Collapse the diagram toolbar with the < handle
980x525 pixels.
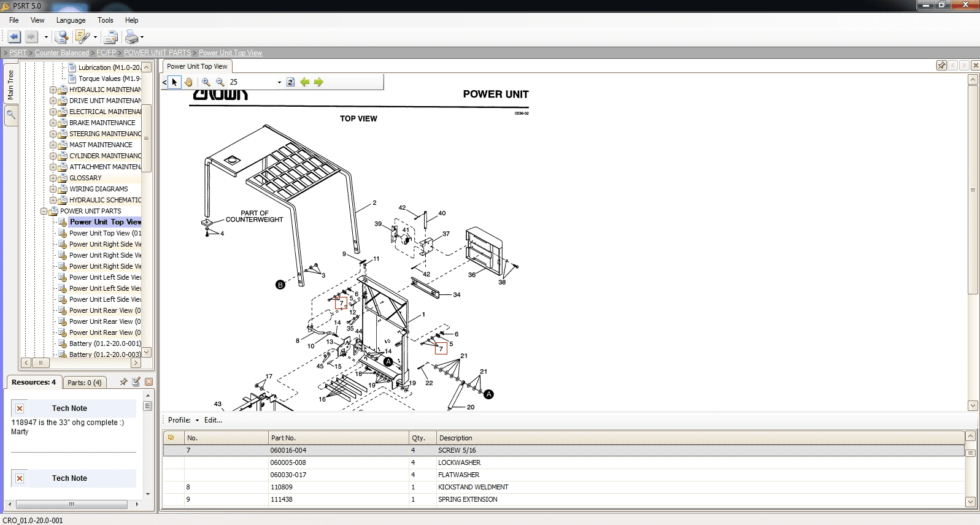[164, 82]
